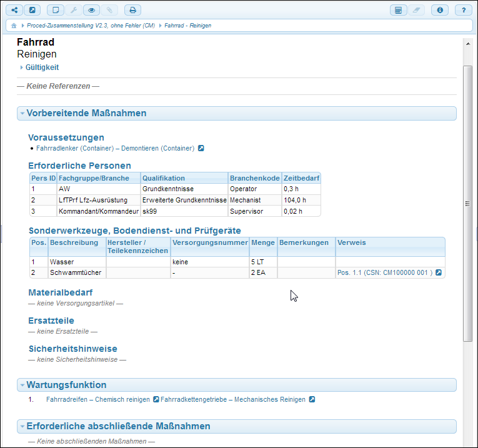Click the Voraussetzungen heading
The width and height of the screenshot is (478, 448).
[x=66, y=137]
